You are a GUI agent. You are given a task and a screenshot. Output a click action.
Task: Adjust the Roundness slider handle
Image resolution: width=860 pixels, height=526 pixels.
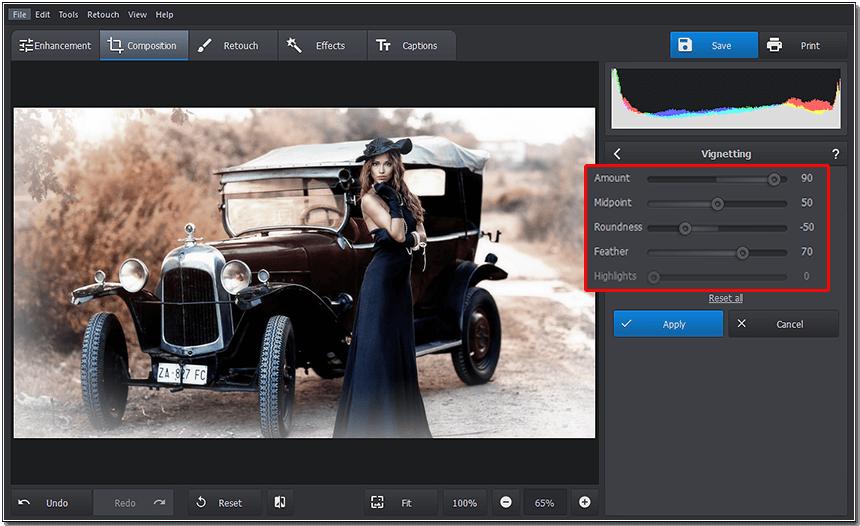click(x=685, y=228)
